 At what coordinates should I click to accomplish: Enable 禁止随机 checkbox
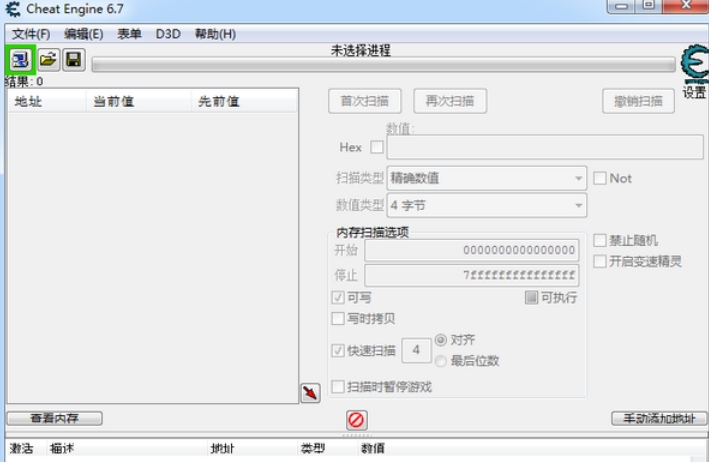point(600,240)
